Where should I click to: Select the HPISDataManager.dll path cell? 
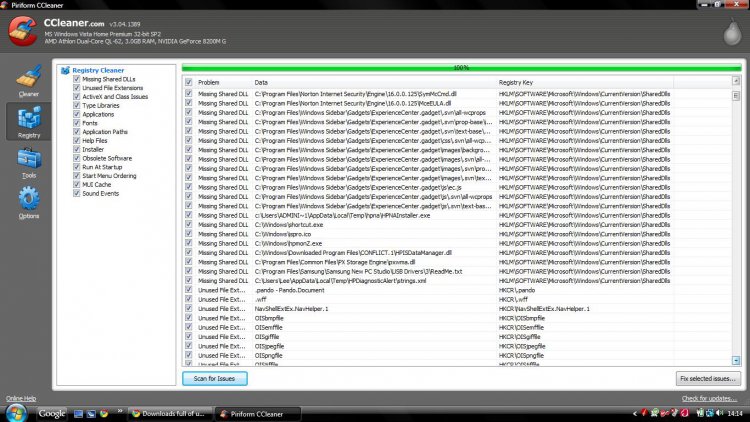[x=353, y=253]
